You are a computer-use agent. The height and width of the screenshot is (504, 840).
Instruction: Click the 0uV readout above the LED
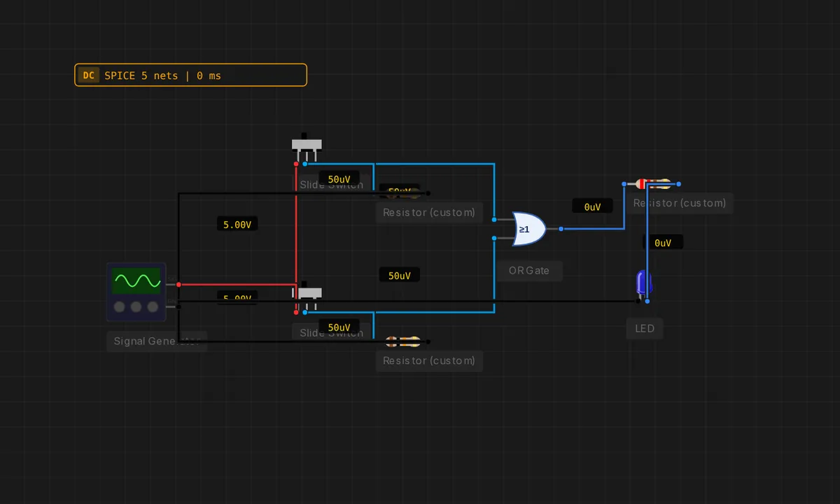pos(663,242)
